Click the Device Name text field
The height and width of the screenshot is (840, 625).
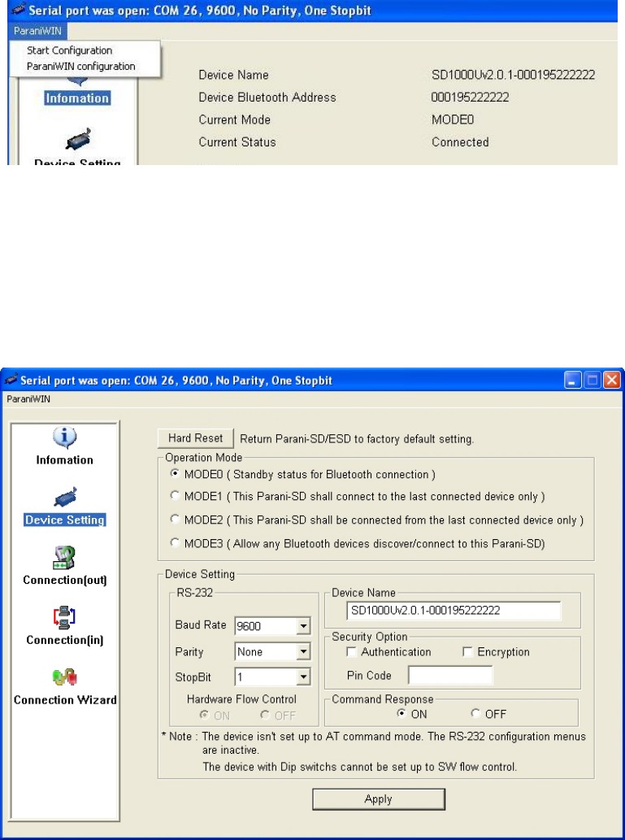[454, 610]
